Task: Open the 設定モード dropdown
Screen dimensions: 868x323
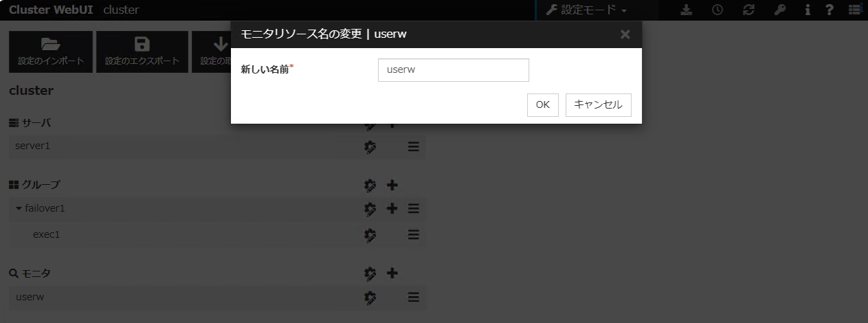Action: click(x=586, y=10)
